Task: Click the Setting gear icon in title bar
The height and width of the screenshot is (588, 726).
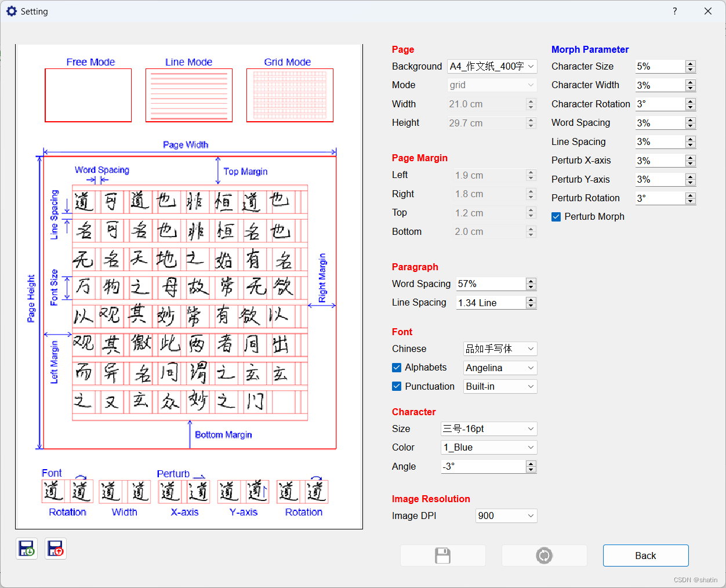Action: (12, 11)
